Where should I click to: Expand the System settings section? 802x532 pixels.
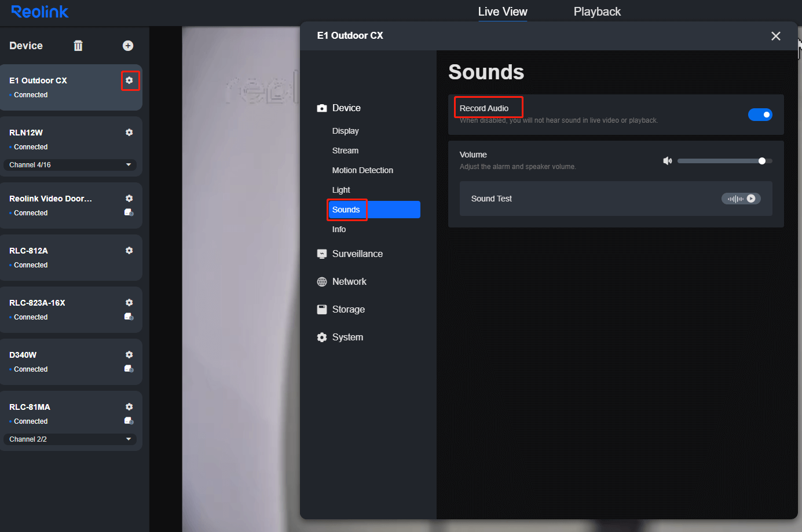(340, 337)
